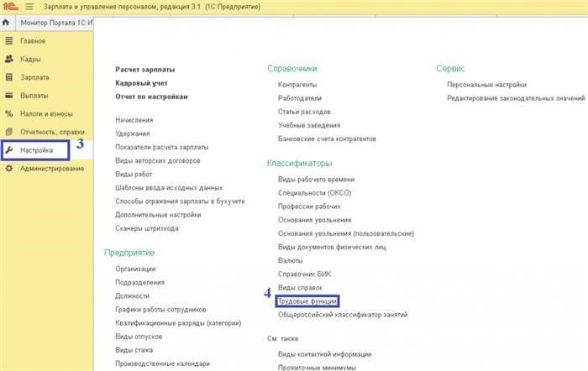Open Специальности (ОКСО) classifier
This screenshot has height=371, width=588.
[314, 192]
